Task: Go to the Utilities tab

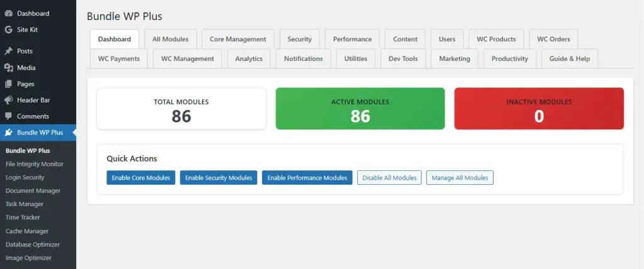Action: [356, 58]
